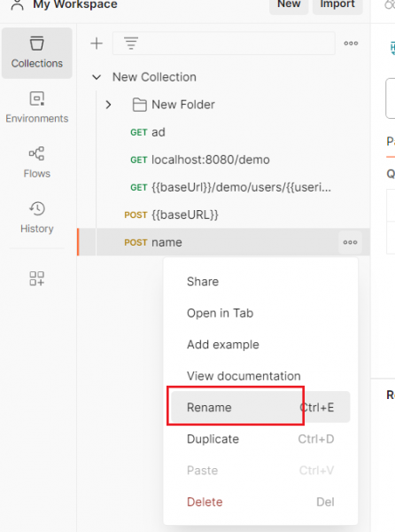Open collections panel three-dot options menu
The image size is (395, 532).
tap(351, 43)
